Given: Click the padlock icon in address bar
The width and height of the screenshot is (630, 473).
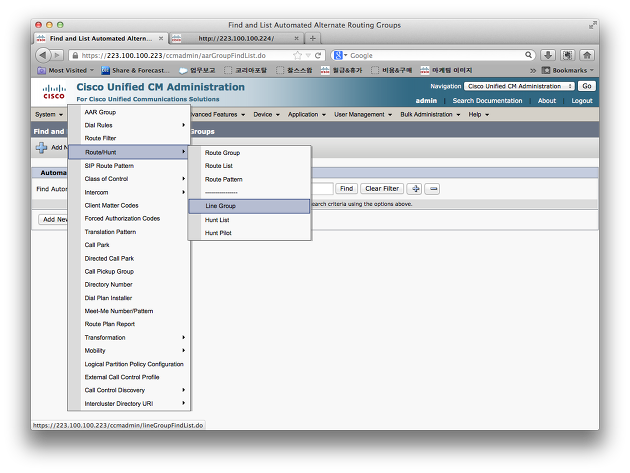Looking at the screenshot, I should 75,55.
